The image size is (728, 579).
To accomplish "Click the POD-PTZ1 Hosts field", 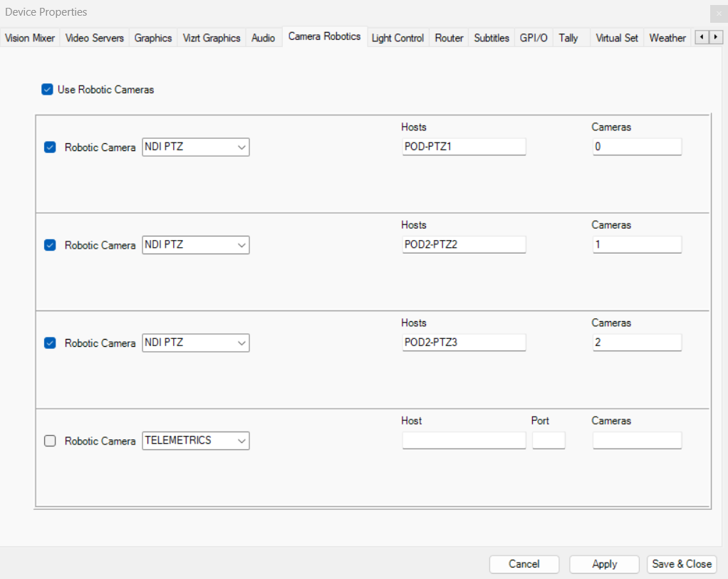I will 464,147.
